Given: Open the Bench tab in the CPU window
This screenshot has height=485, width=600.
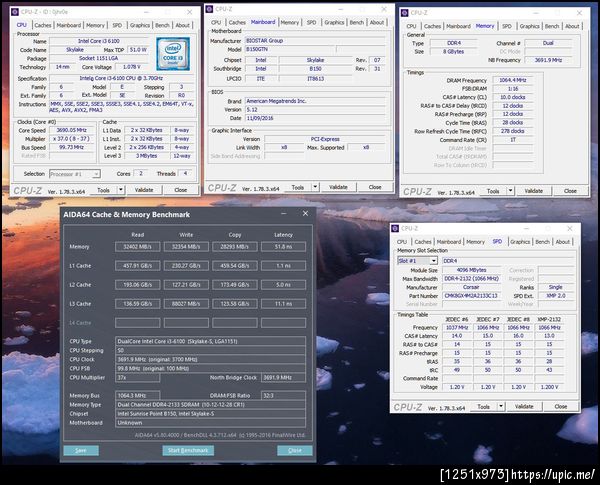Looking at the screenshot, I should [162, 25].
